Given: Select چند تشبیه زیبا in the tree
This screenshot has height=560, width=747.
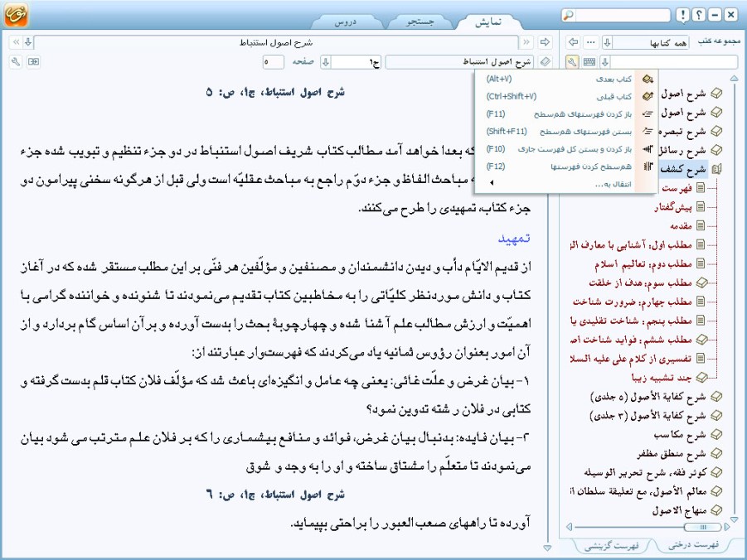Looking at the screenshot, I should click(662, 378).
